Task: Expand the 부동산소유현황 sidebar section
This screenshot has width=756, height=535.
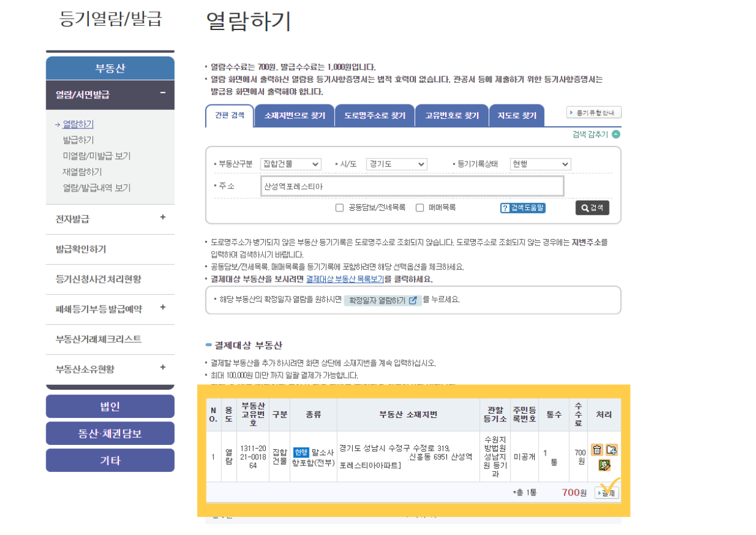Action: point(162,368)
